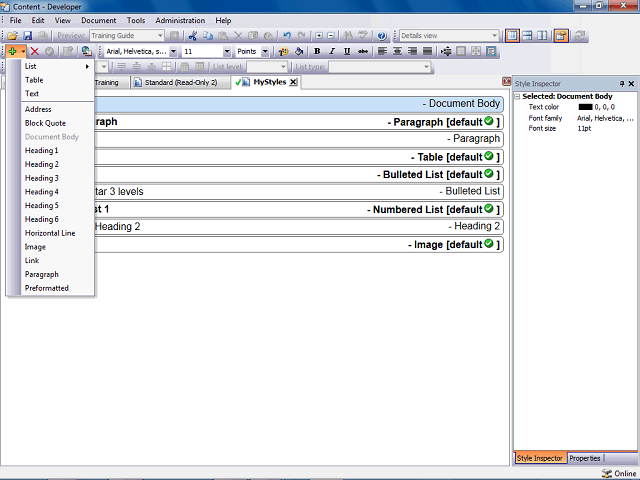Expand the List submenu arrow
Image resolution: width=640 pixels, height=480 pixels.
tap(87, 66)
